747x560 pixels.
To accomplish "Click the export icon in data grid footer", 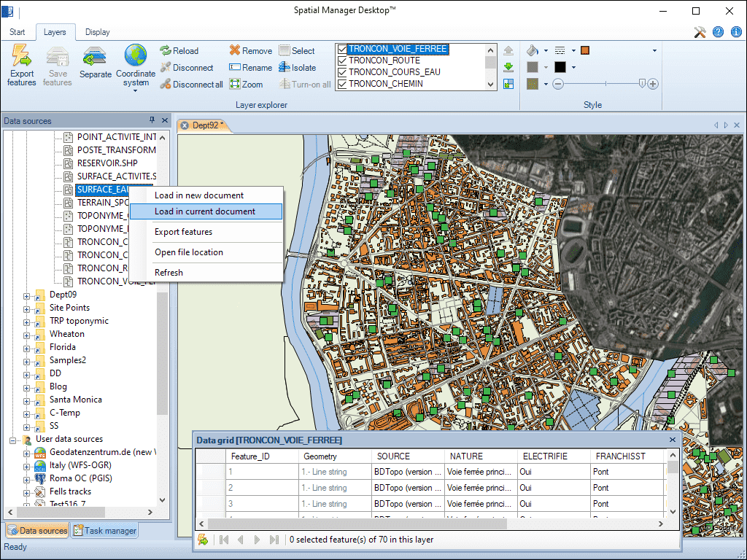I will pos(203,540).
